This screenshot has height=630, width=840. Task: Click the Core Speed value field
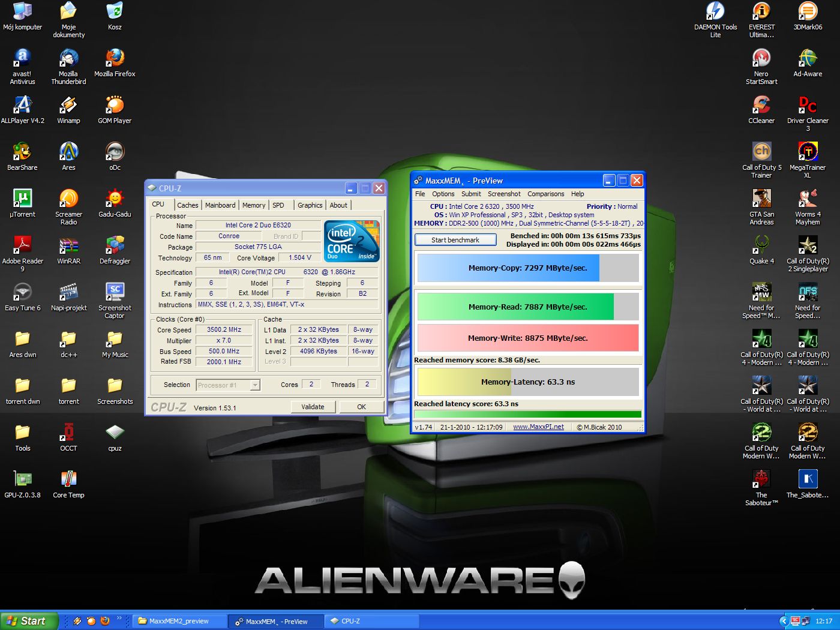pos(224,329)
